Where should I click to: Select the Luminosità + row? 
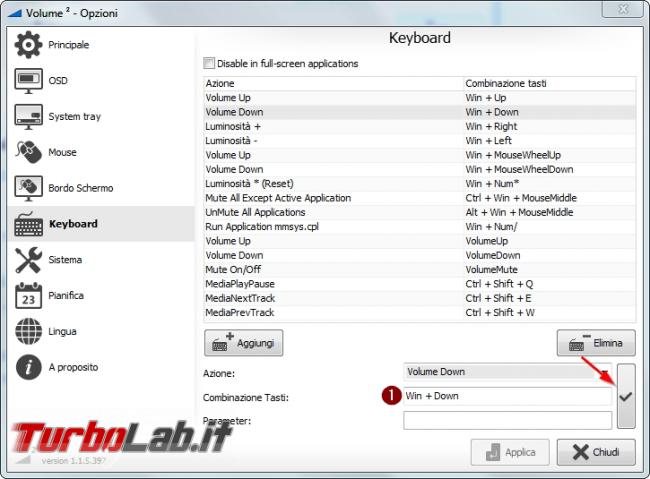click(x=420, y=126)
